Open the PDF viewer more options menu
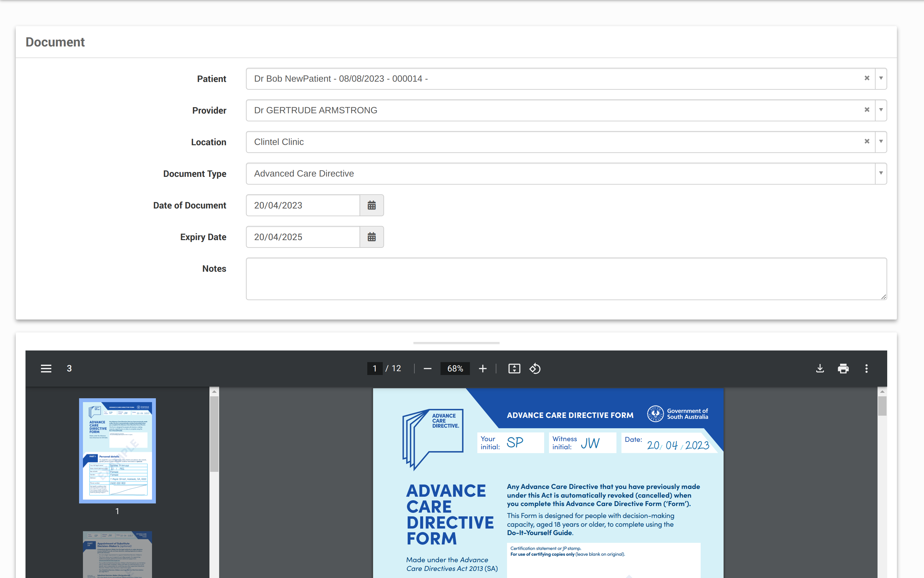Image resolution: width=924 pixels, height=578 pixels. [x=866, y=369]
